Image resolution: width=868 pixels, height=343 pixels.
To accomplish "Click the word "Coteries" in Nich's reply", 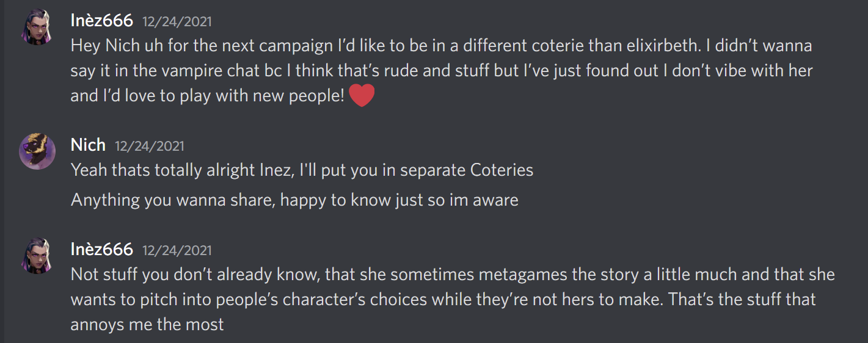I will click(501, 170).
